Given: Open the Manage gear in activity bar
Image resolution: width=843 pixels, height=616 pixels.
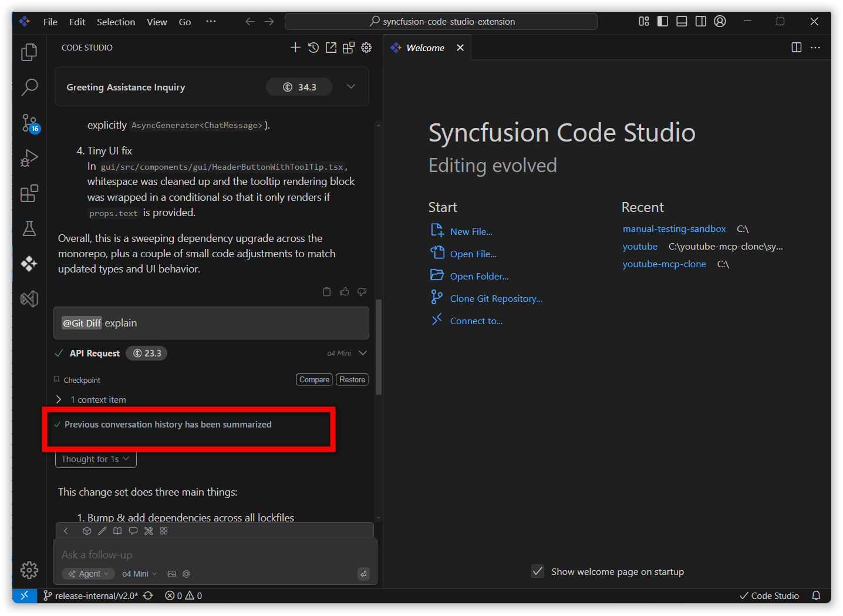Looking at the screenshot, I should [29, 570].
